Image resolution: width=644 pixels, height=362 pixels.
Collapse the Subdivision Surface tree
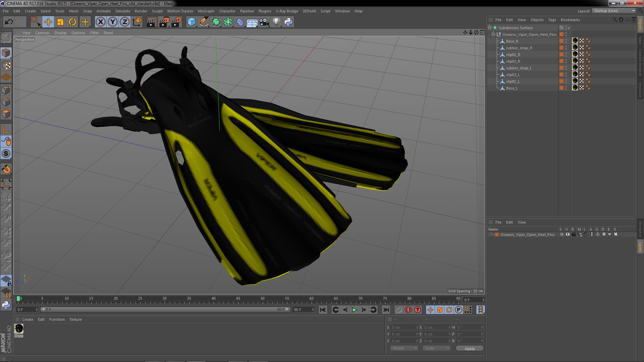490,27
